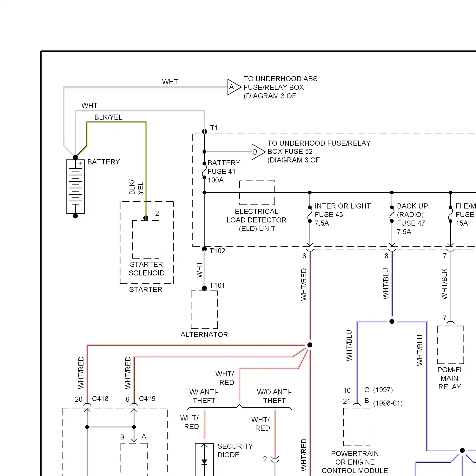
Task: Click the triangle connector marked B
Action: [x=258, y=152]
